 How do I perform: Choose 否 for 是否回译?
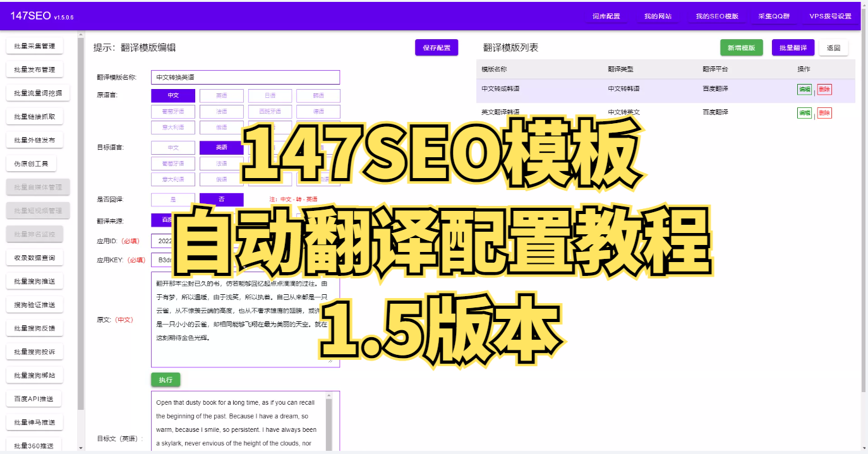[221, 199]
